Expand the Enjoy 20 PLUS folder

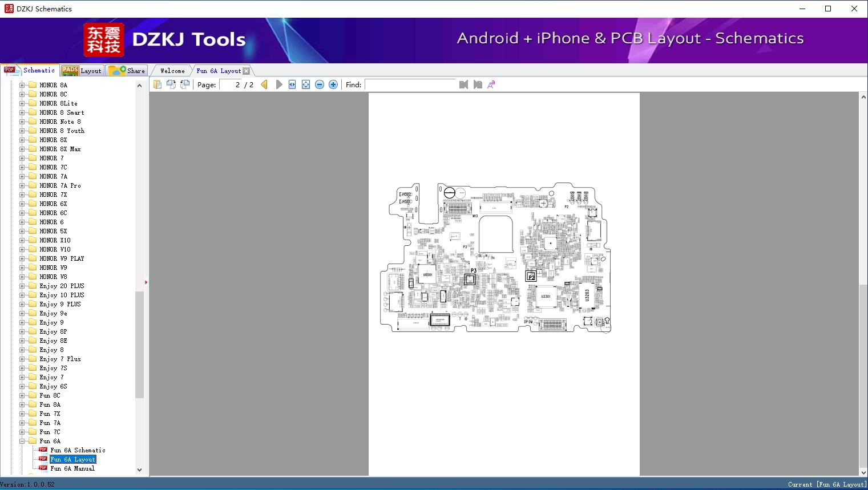[x=22, y=286]
